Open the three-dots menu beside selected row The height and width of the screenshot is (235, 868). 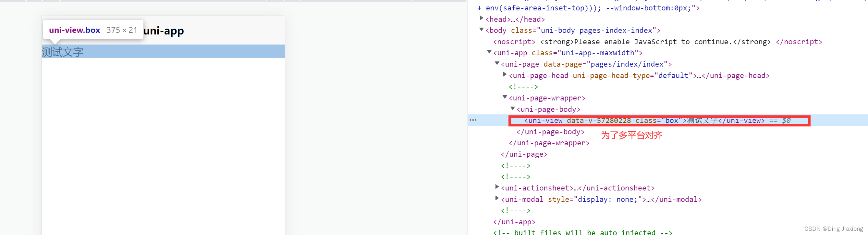[473, 120]
